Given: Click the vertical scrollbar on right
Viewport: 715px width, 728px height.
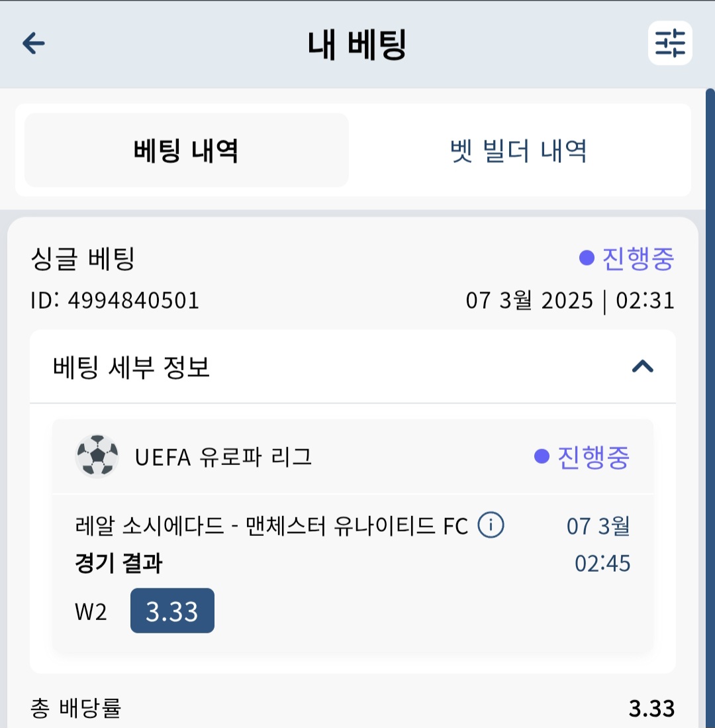Looking at the screenshot, I should 710,408.
